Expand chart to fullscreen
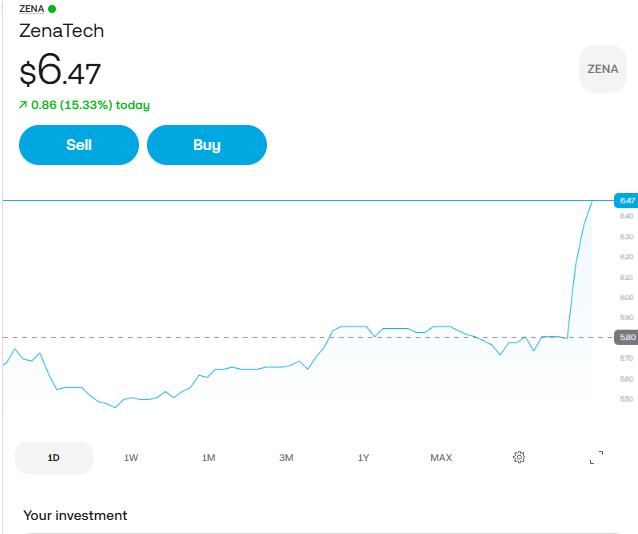This screenshot has height=534, width=638. tap(596, 457)
